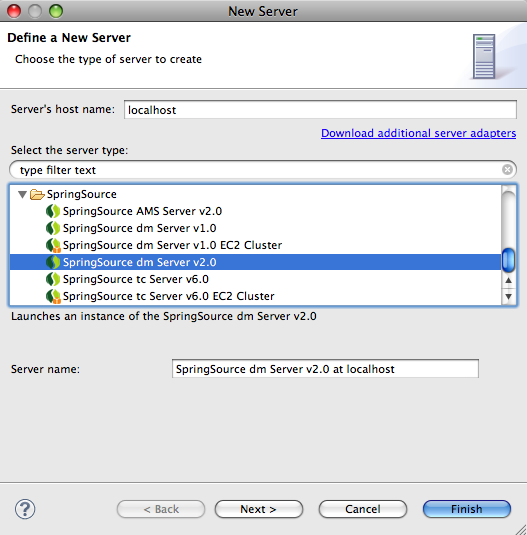Open Download additional server adapters link
Image resolution: width=527 pixels, height=535 pixels.
tap(419, 133)
